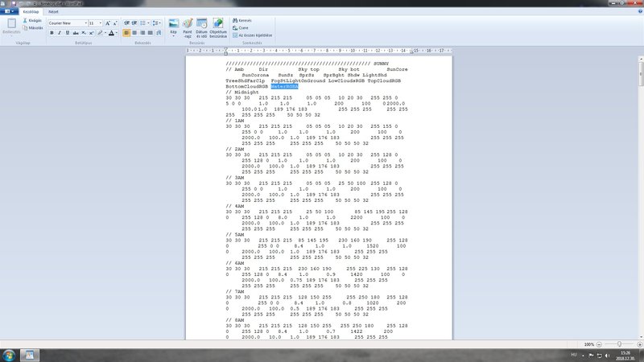
Task: Open Csere (Replace)
Action: click(x=240, y=28)
